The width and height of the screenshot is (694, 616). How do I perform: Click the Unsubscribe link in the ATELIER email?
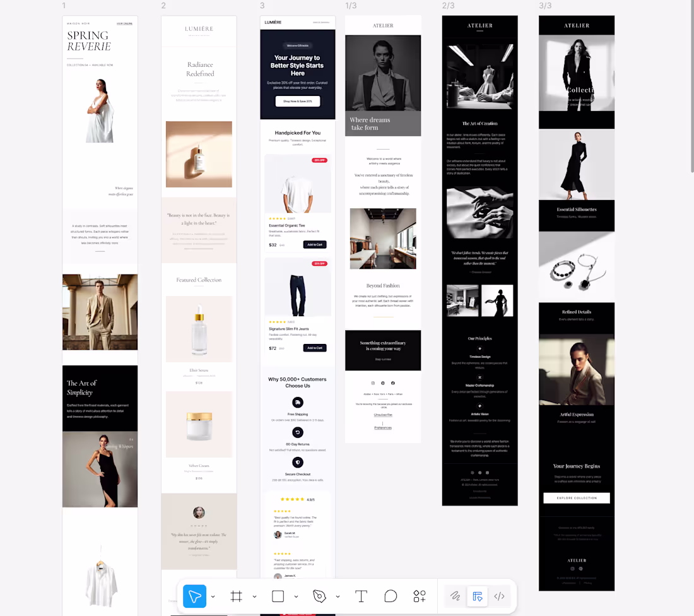coord(382,415)
